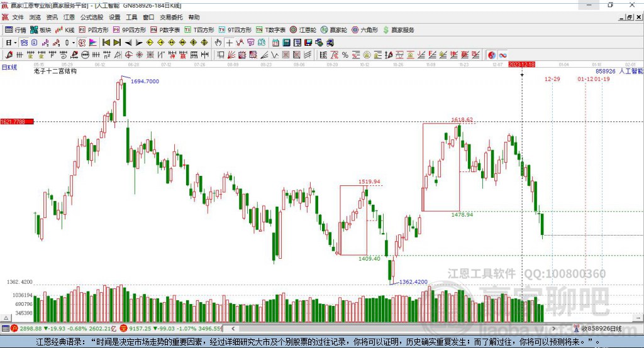Restore the inner chart window
The image size is (644, 348).
tap(630, 17)
